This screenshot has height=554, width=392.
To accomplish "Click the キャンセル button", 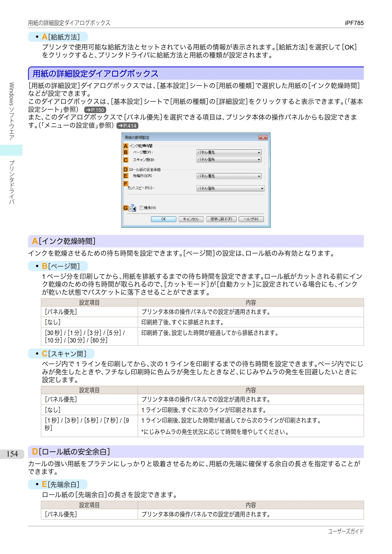I will 191,219.
